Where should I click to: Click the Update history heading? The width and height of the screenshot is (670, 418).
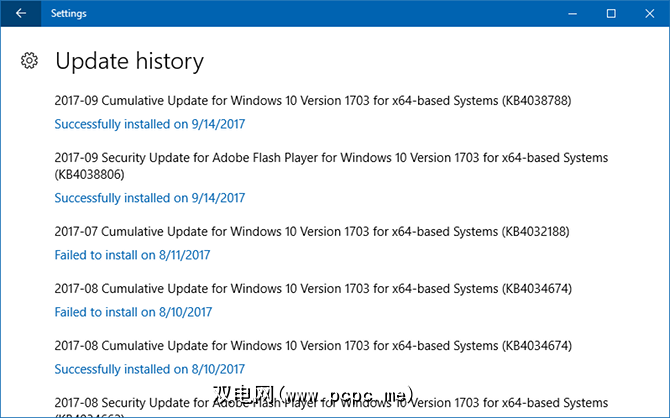pos(129,62)
